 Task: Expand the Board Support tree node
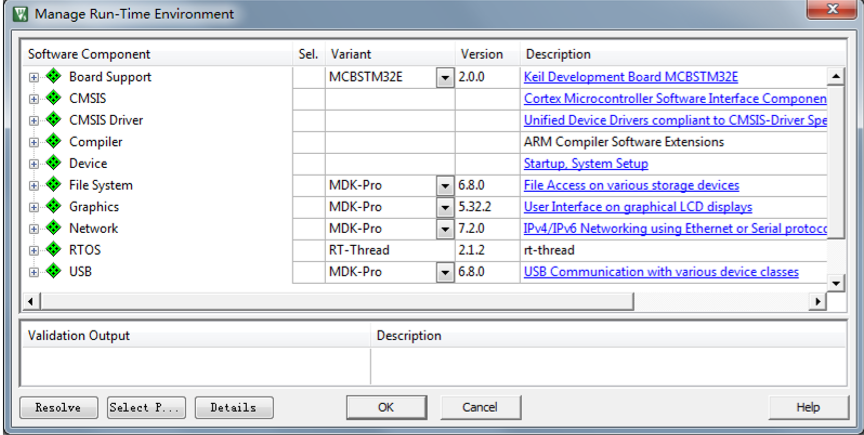point(34,78)
